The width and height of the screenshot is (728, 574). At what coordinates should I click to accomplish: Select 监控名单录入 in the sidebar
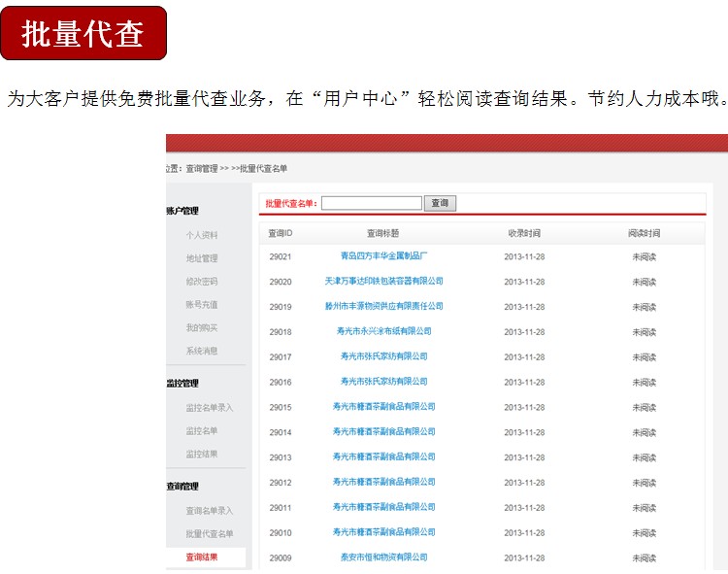pos(210,408)
